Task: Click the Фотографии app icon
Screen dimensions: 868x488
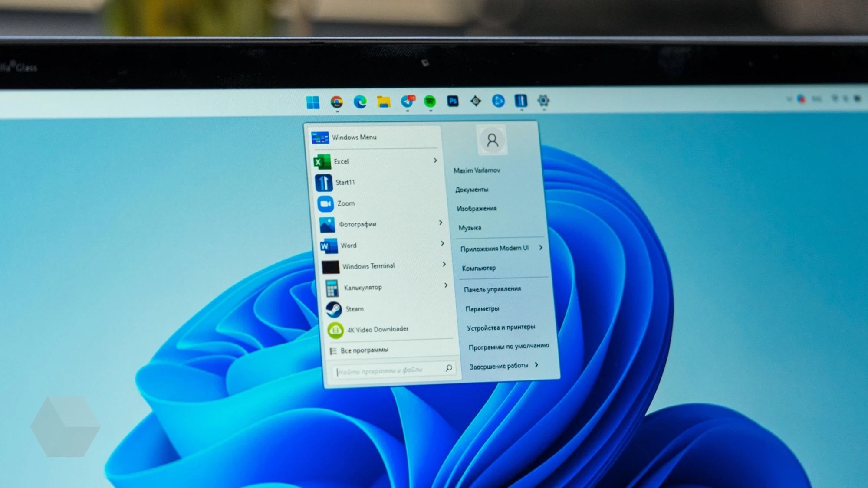Action: click(x=327, y=225)
